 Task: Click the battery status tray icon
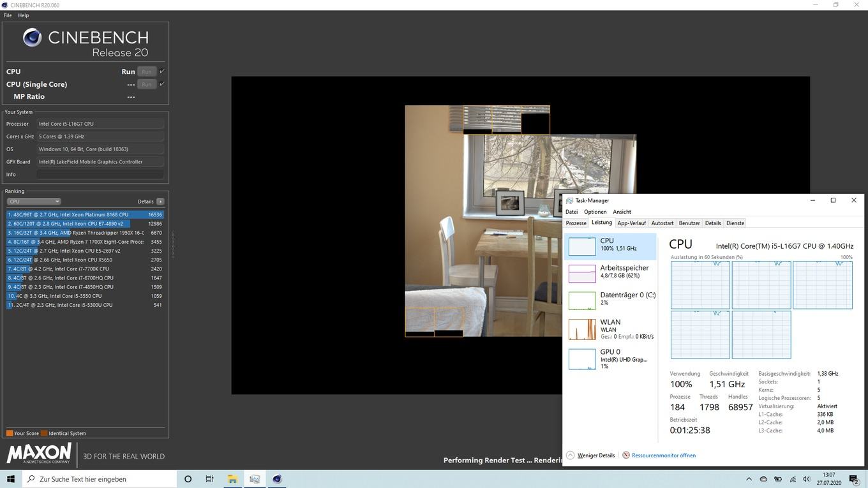click(x=778, y=479)
